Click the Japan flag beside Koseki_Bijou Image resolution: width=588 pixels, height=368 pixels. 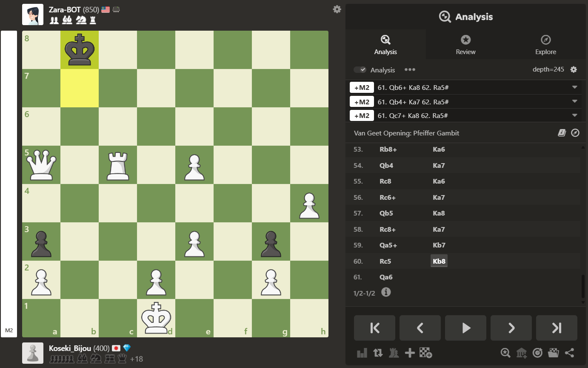116,348
